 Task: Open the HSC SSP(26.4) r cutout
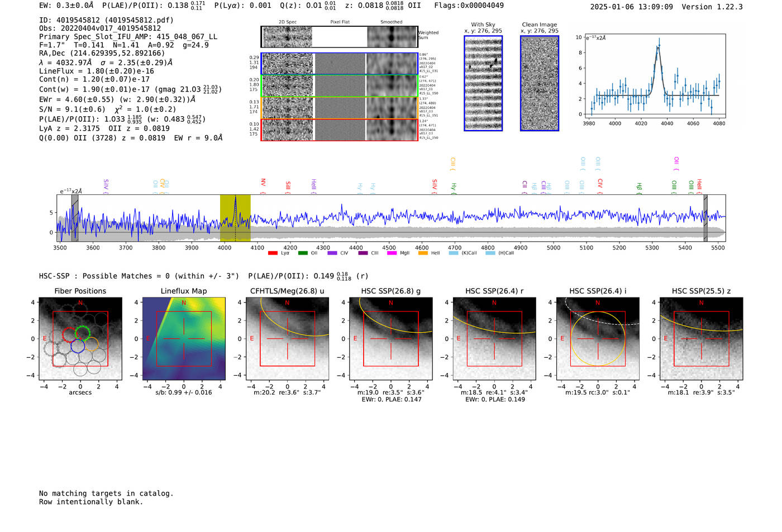point(494,338)
